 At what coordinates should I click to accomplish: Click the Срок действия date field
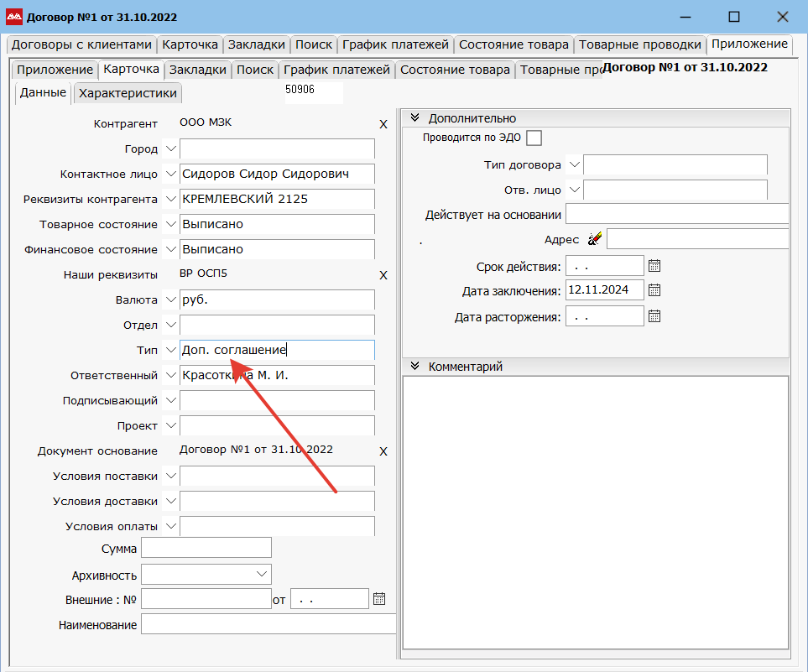(x=604, y=266)
